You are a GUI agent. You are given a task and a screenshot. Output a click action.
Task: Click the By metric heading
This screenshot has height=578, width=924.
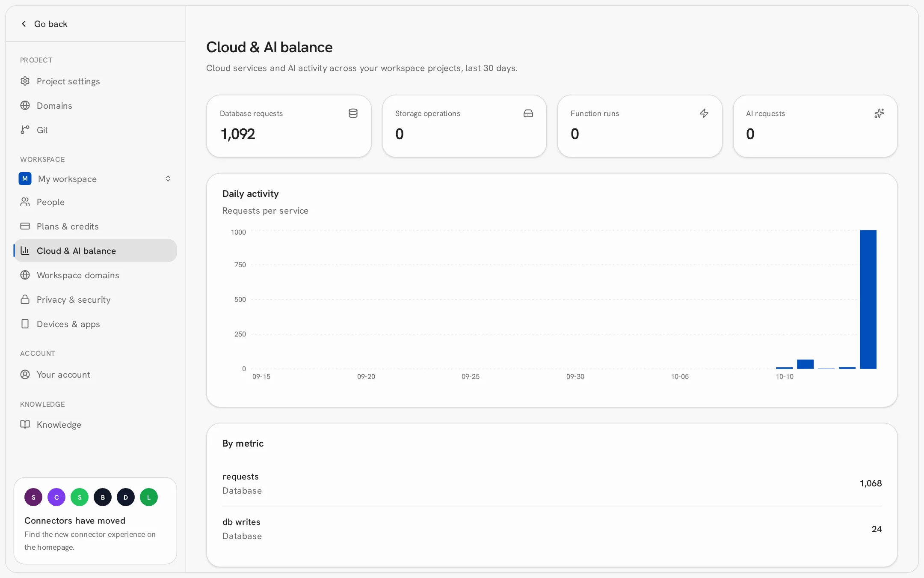click(243, 443)
